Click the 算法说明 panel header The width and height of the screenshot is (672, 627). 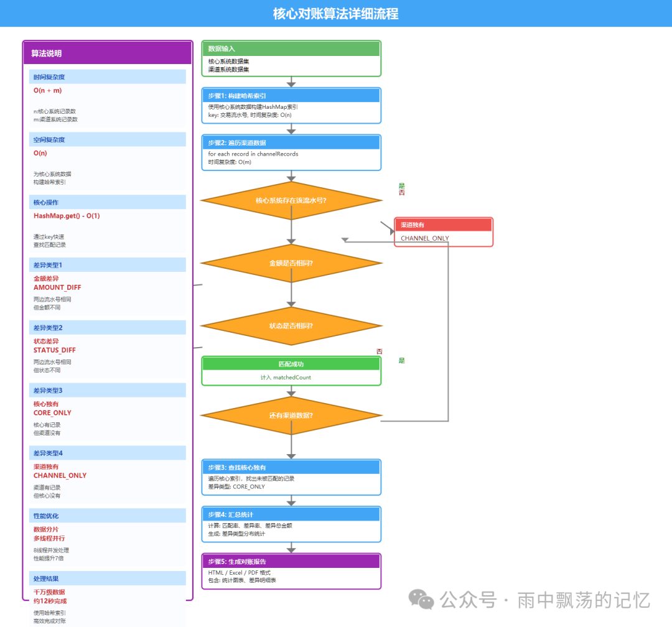coord(107,53)
